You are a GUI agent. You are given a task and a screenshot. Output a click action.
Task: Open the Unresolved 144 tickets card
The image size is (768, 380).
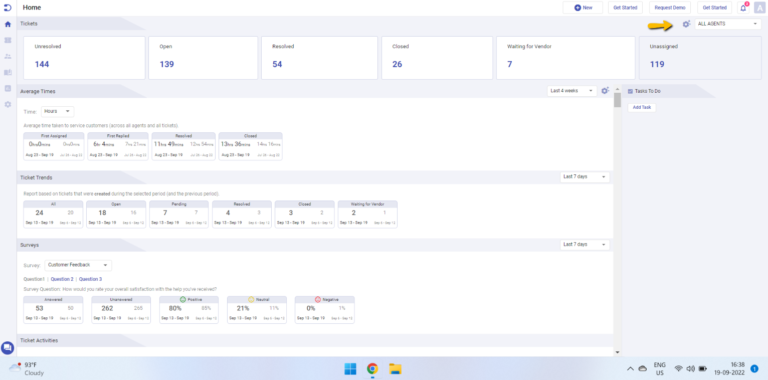(x=84, y=58)
